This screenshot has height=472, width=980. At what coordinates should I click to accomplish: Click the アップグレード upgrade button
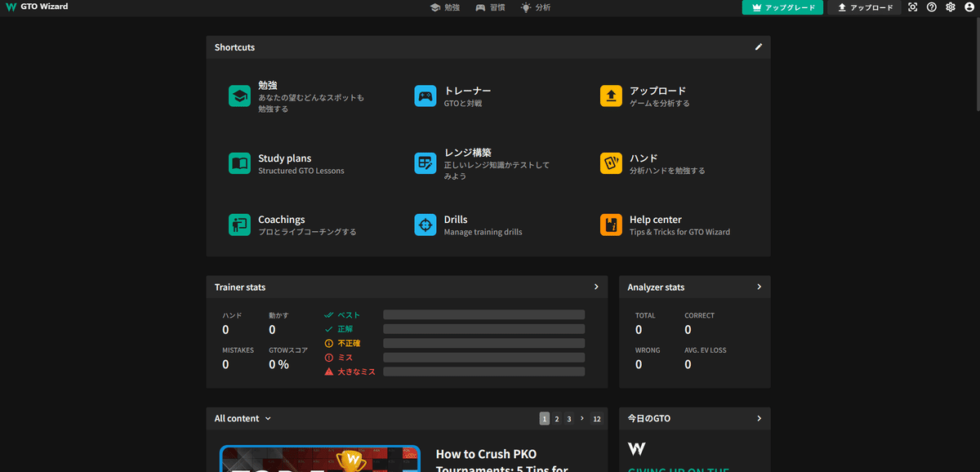pyautogui.click(x=782, y=7)
